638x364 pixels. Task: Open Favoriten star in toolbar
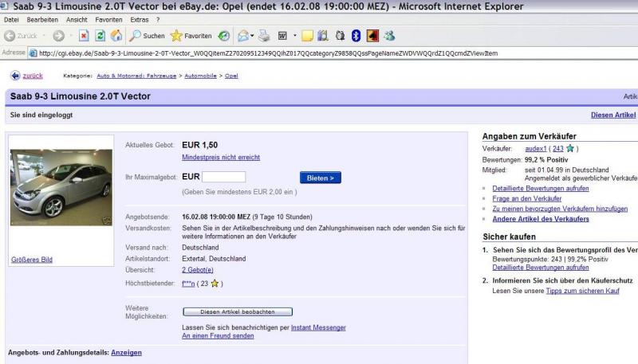pyautogui.click(x=191, y=36)
